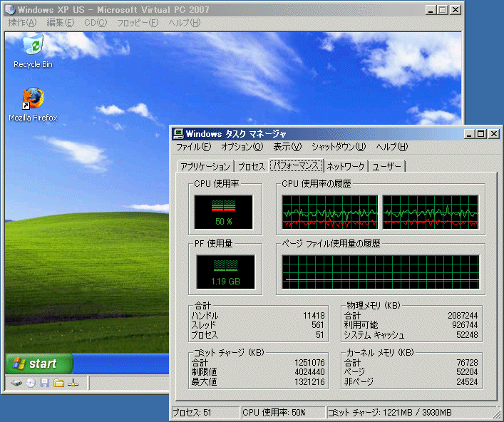Click the PF usage 1.19 GB gauge
This screenshot has height=422, width=504.
point(225,272)
